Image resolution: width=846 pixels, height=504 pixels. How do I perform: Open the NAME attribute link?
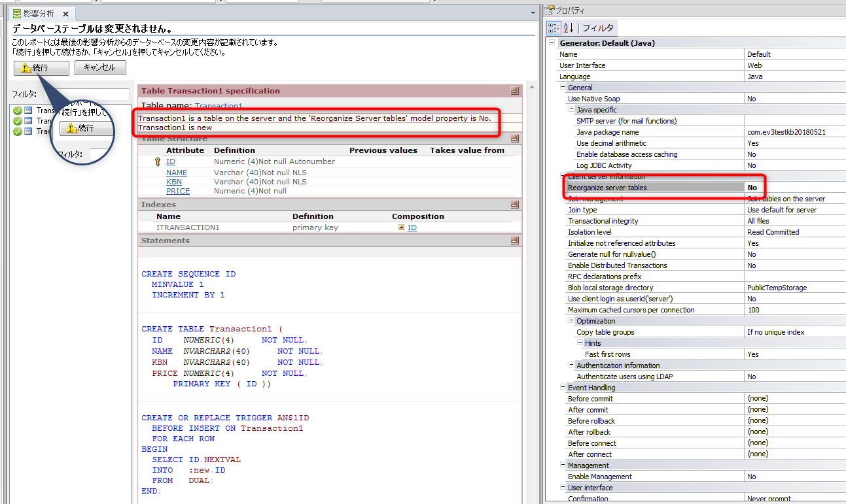click(177, 173)
